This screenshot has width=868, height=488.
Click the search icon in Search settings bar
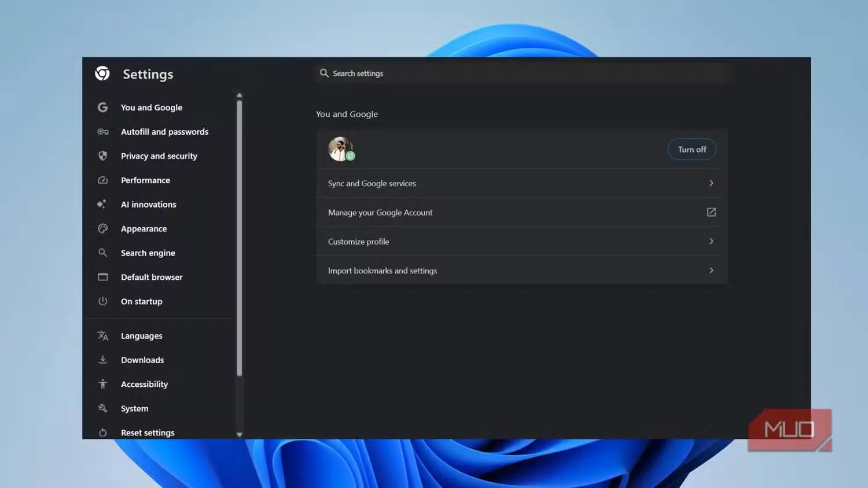pos(324,73)
